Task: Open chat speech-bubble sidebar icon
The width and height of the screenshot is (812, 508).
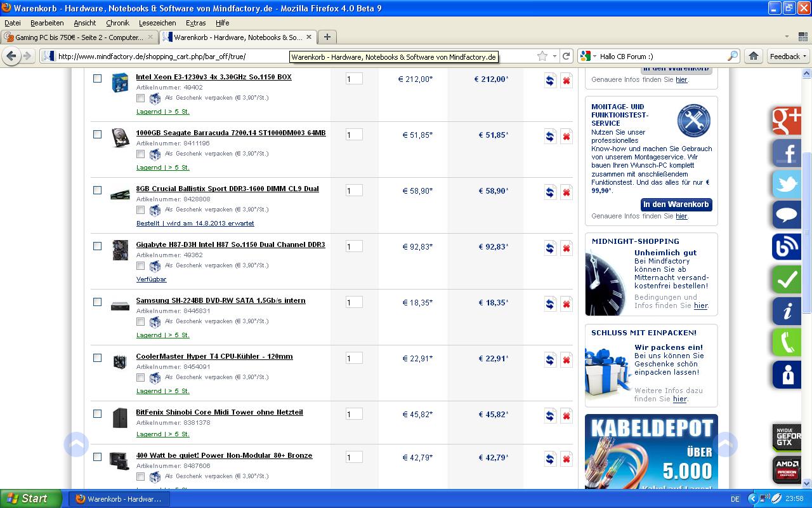Action: coord(787,216)
